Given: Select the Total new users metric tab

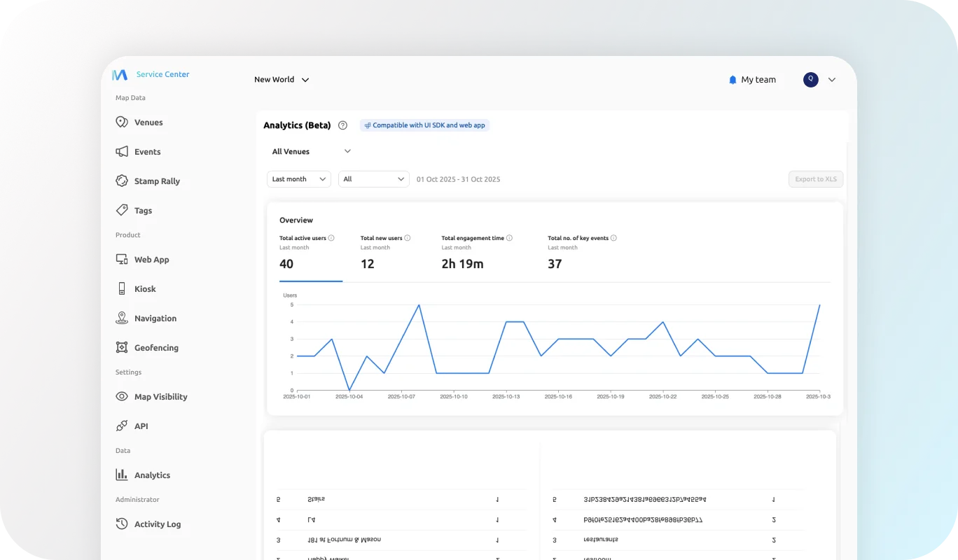Looking at the screenshot, I should click(x=385, y=253).
